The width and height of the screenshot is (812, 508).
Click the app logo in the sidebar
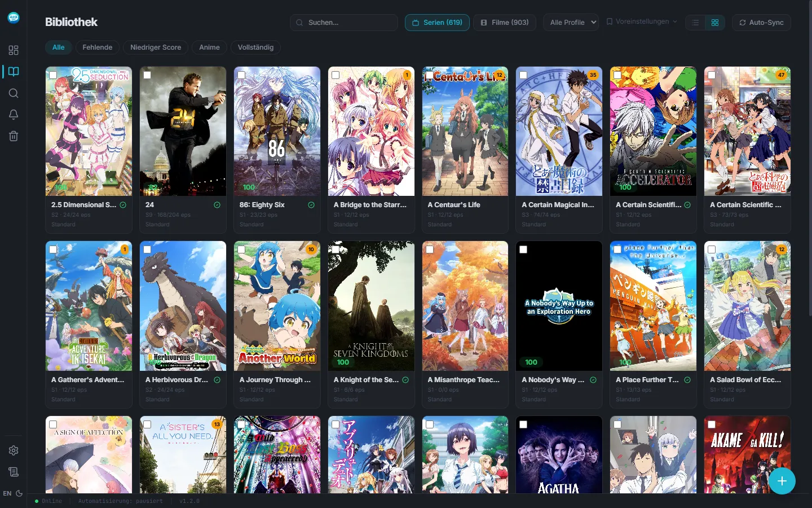[x=14, y=17]
